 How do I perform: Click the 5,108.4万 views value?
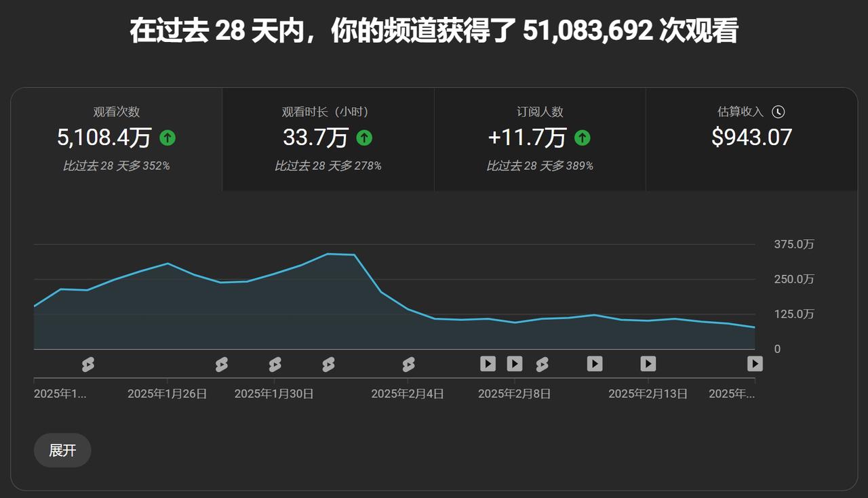104,138
